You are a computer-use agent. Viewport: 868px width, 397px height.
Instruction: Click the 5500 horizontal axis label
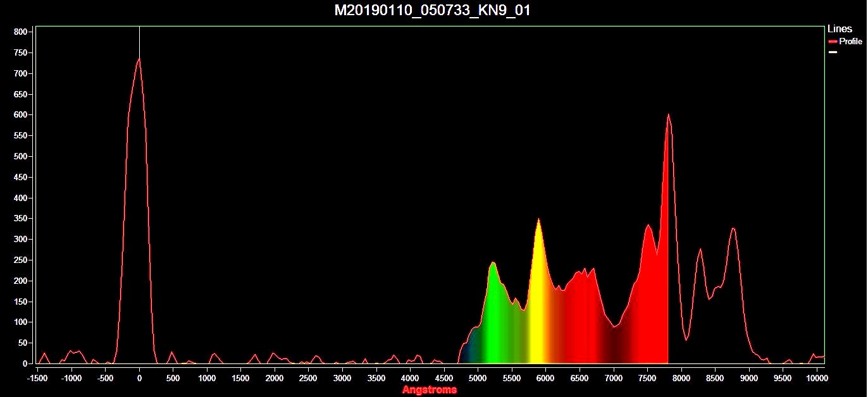click(512, 378)
